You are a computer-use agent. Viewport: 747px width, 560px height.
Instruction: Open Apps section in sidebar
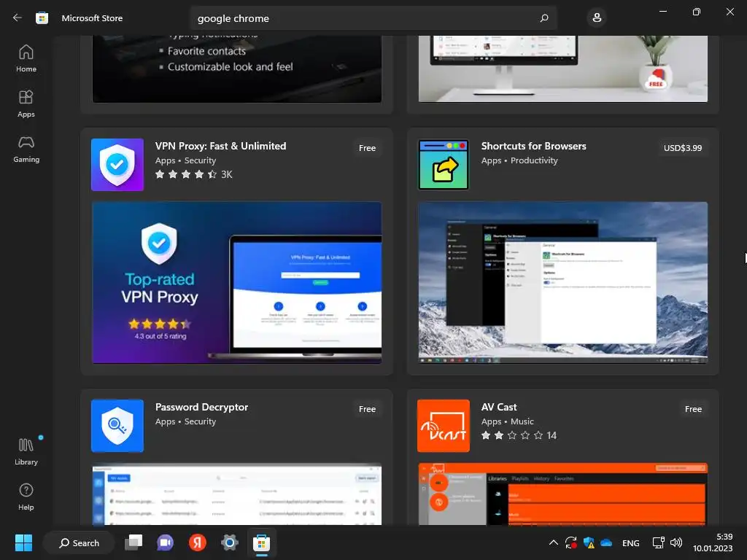26,104
